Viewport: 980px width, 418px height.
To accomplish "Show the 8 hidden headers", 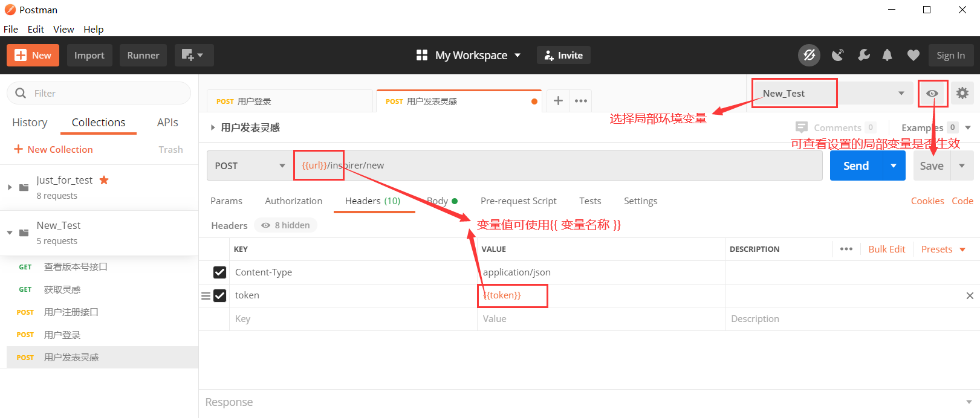I will (285, 225).
